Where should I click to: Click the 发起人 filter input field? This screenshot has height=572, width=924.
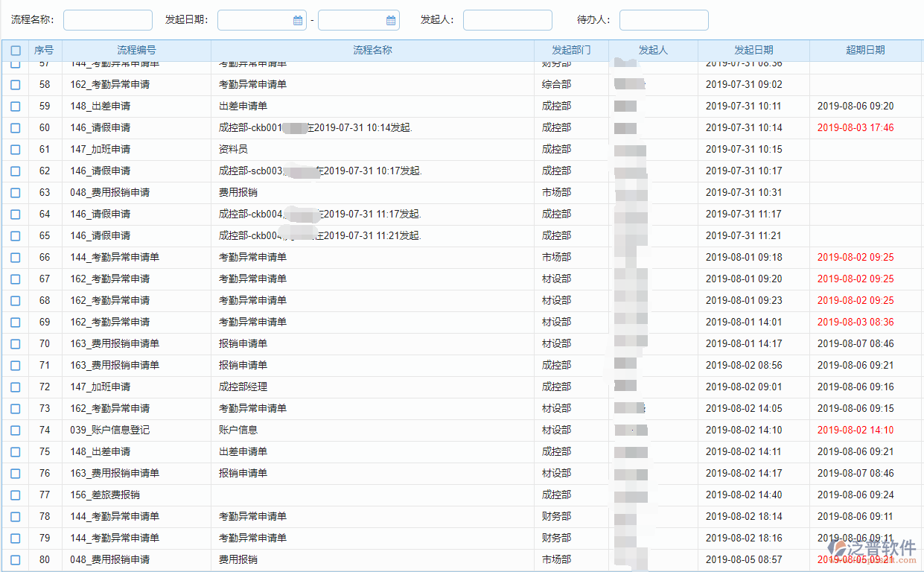coord(508,20)
